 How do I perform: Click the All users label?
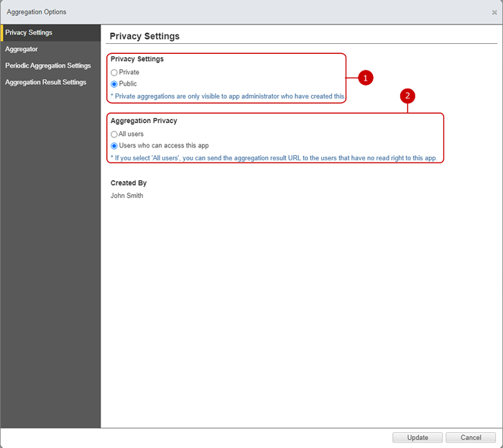pos(131,134)
